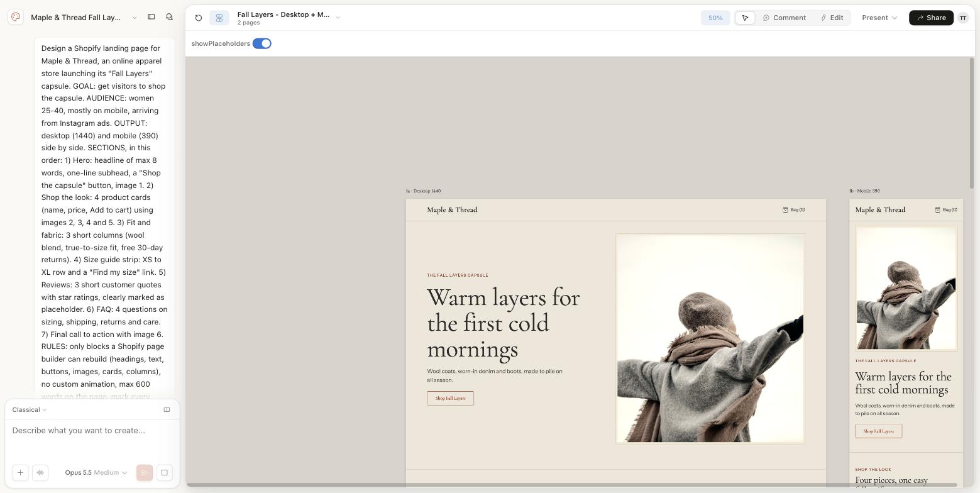Click the 'Maple & Thread' logo in mobile mockup
Image resolution: width=980 pixels, height=493 pixels.
(x=880, y=210)
